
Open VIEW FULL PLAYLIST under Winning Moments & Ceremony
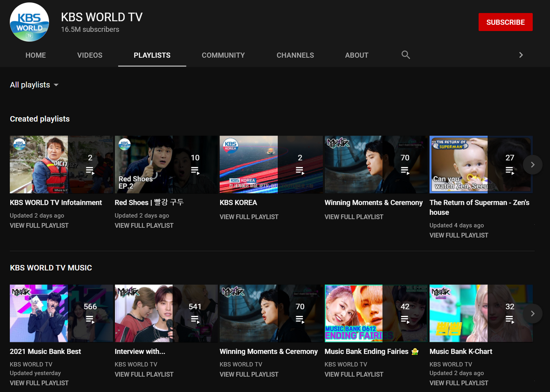pos(354,217)
